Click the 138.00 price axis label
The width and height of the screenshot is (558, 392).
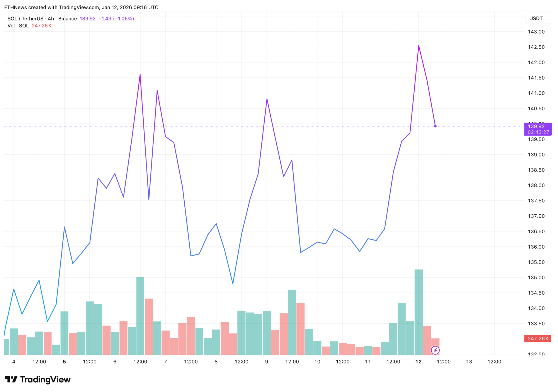tap(536, 185)
